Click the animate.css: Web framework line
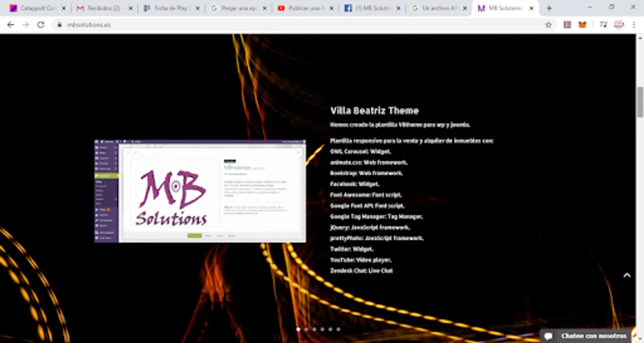Viewport: 644px width, 343px height. (x=369, y=162)
